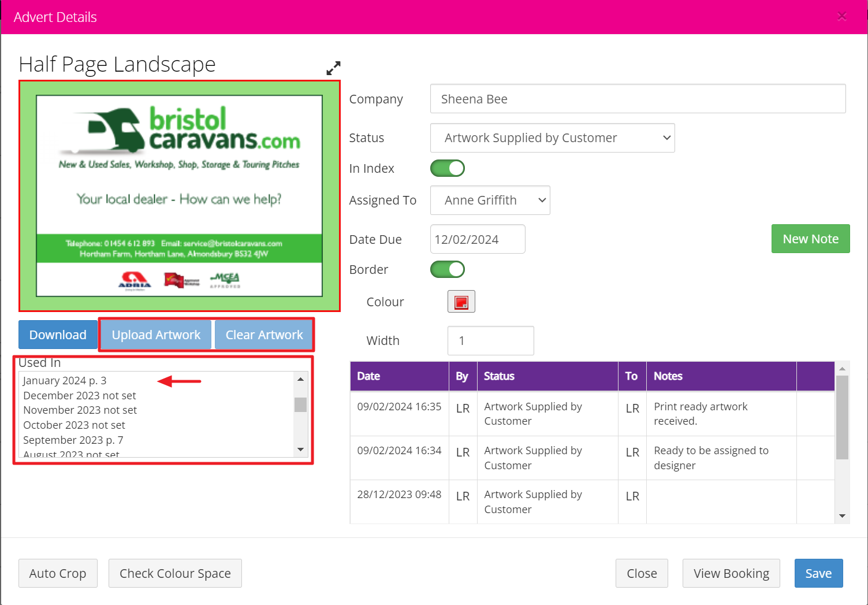Viewport: 868px width, 605px height.
Task: Disable the Border toggle switch
Action: click(448, 269)
